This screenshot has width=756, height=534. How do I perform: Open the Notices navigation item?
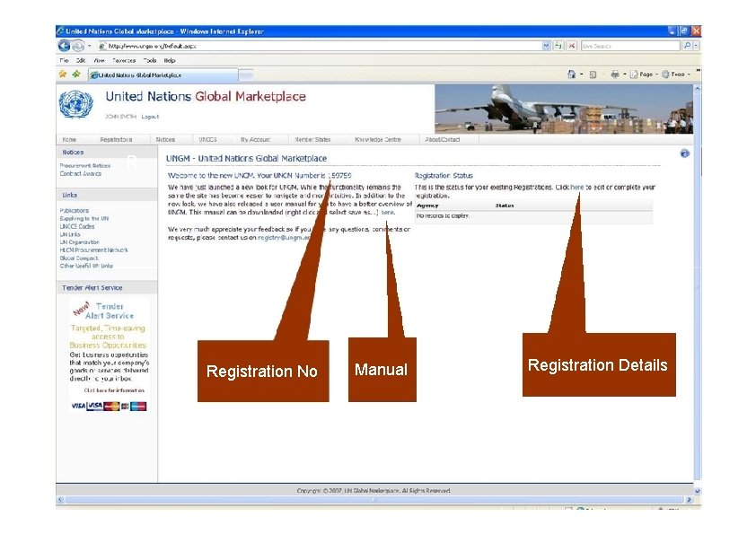coord(165,139)
